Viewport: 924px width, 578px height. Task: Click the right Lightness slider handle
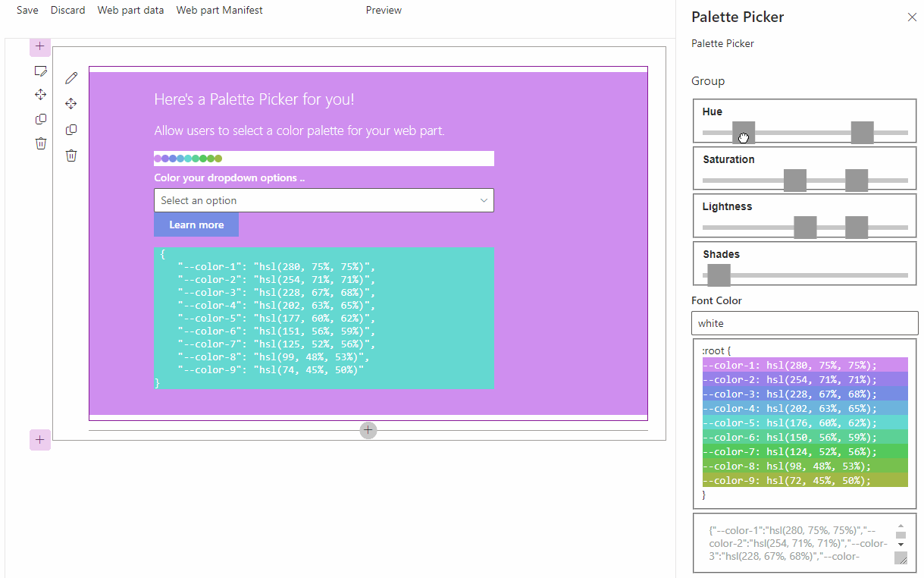coord(857,228)
